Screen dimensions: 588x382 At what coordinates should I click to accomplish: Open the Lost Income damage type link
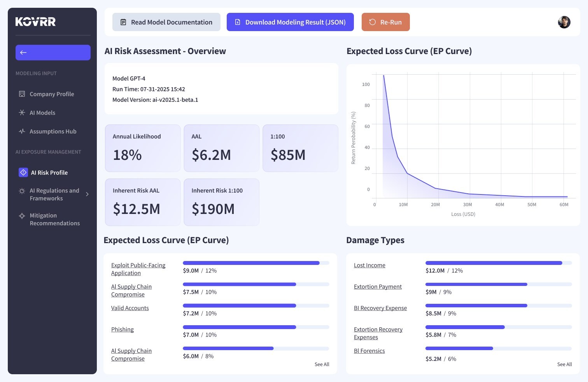(369, 265)
